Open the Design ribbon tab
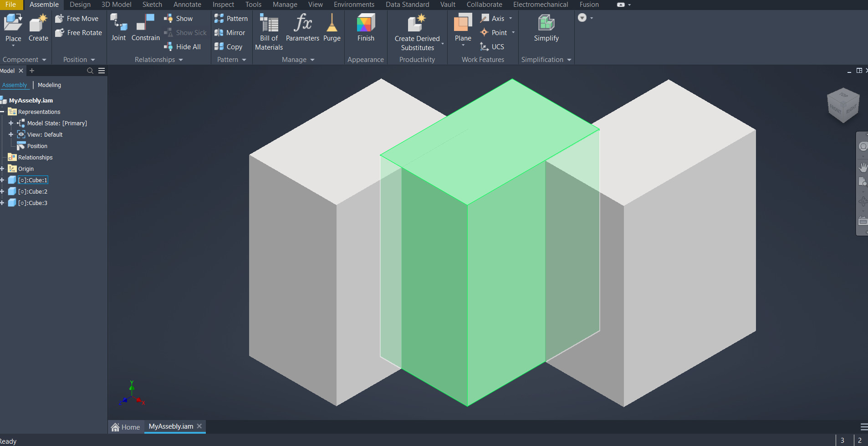This screenshot has height=446, width=868. point(80,5)
